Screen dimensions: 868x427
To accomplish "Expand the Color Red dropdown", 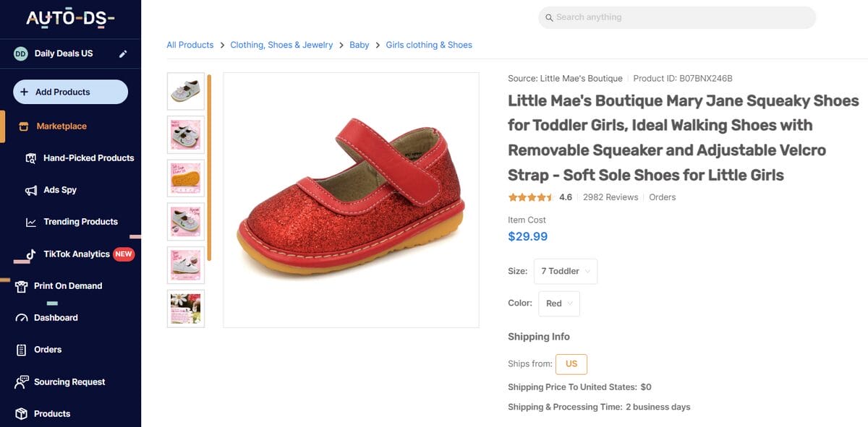I will coord(558,303).
